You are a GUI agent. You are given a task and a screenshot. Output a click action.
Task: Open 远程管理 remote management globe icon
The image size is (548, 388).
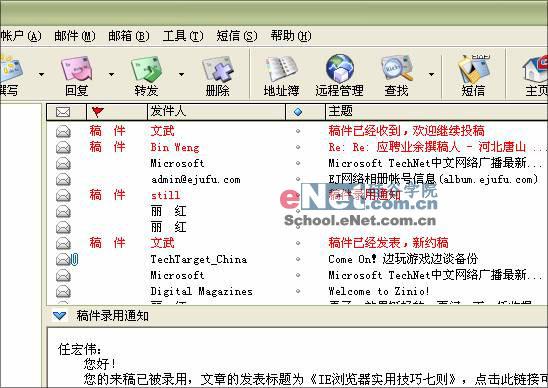click(x=339, y=68)
